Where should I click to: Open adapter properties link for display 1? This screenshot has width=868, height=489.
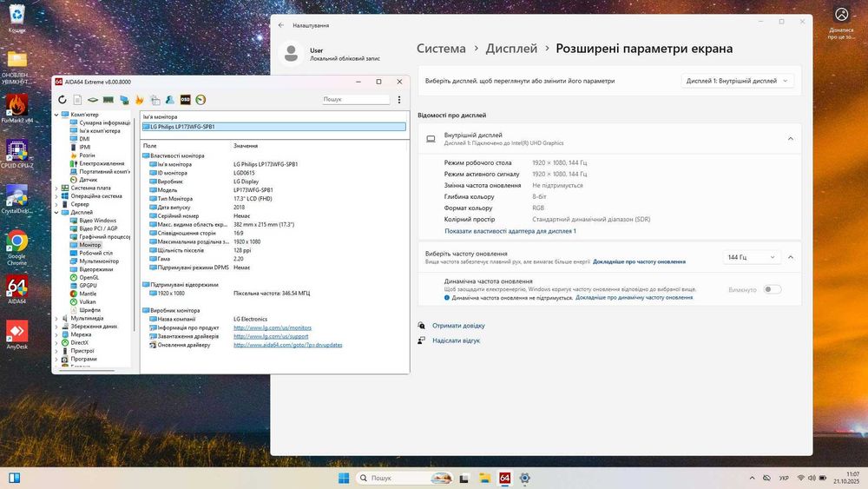pos(510,231)
